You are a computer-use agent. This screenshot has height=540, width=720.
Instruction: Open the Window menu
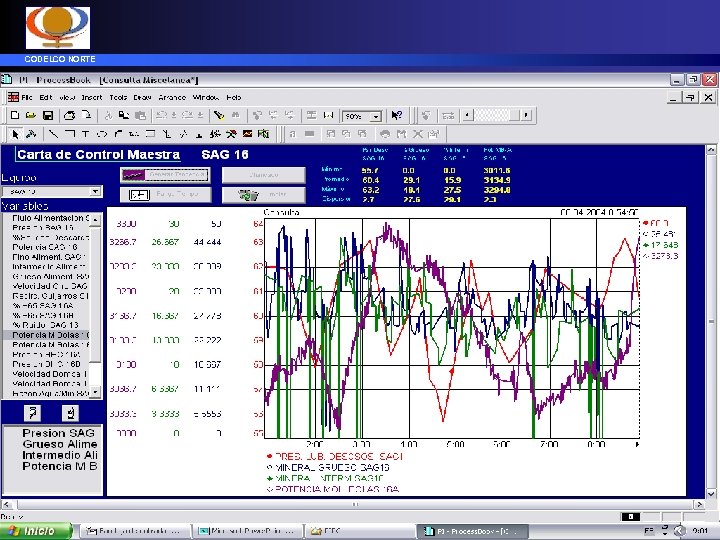(206, 97)
